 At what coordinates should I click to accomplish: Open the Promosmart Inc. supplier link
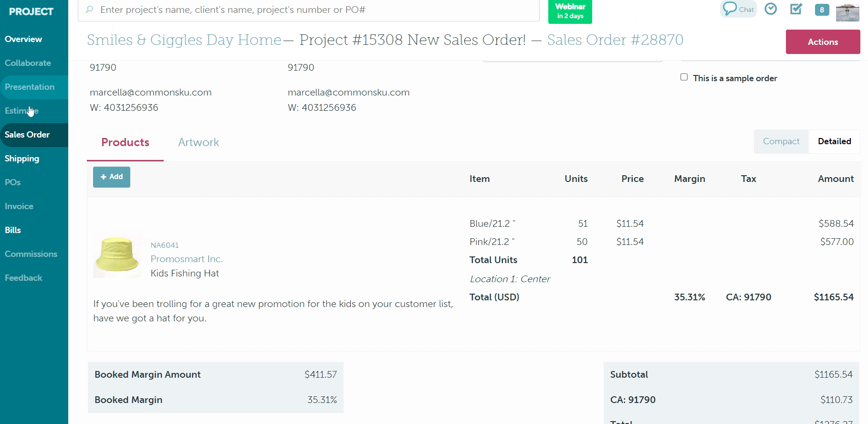tap(187, 259)
